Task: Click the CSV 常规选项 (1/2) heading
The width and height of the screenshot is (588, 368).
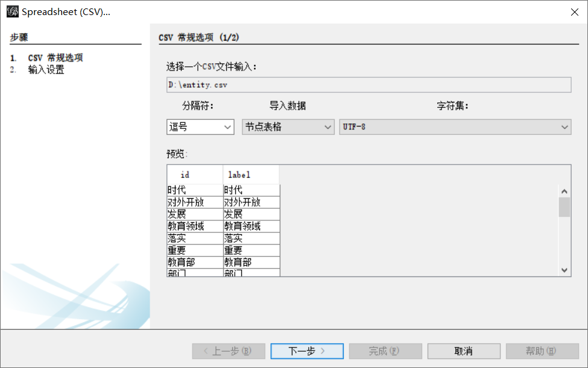Action: [x=199, y=37]
